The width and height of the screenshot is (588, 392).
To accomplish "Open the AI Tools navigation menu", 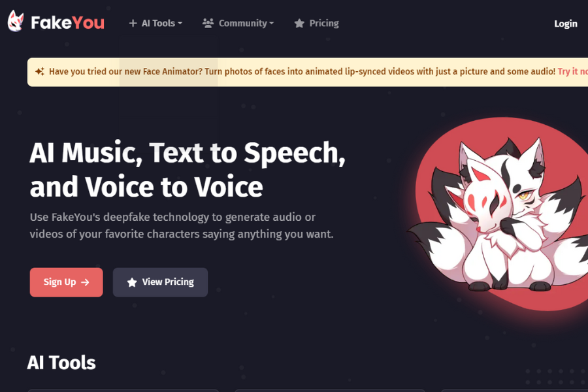I will [x=155, y=24].
